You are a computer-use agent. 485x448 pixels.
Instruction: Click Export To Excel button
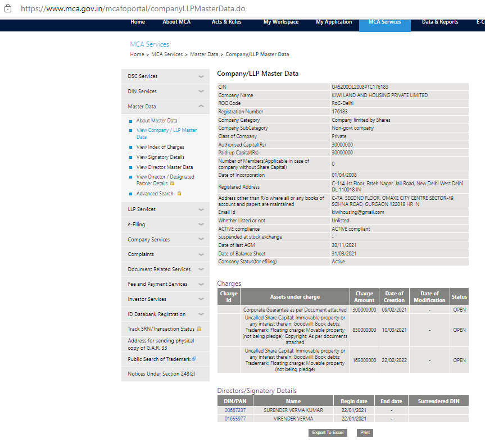328,432
